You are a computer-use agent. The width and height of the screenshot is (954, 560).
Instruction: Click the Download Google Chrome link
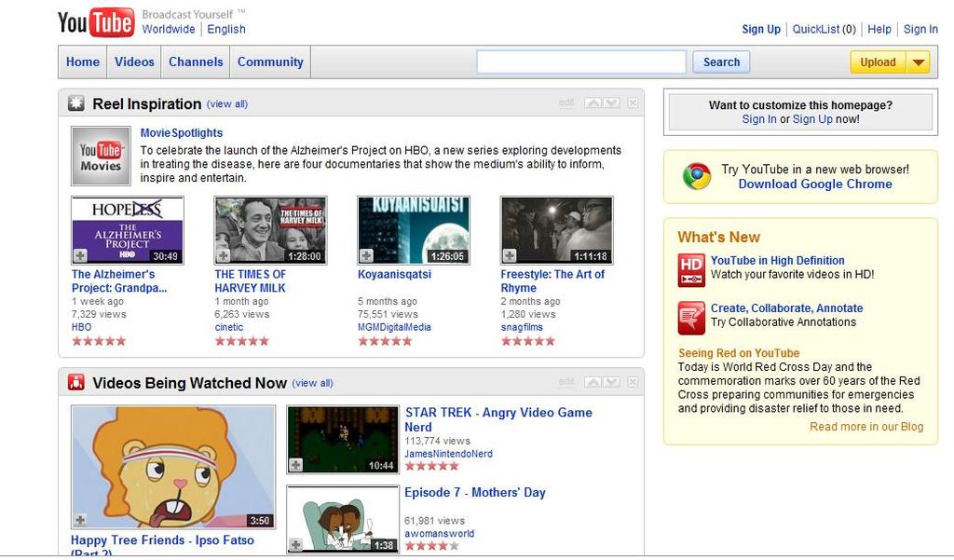[x=815, y=184]
